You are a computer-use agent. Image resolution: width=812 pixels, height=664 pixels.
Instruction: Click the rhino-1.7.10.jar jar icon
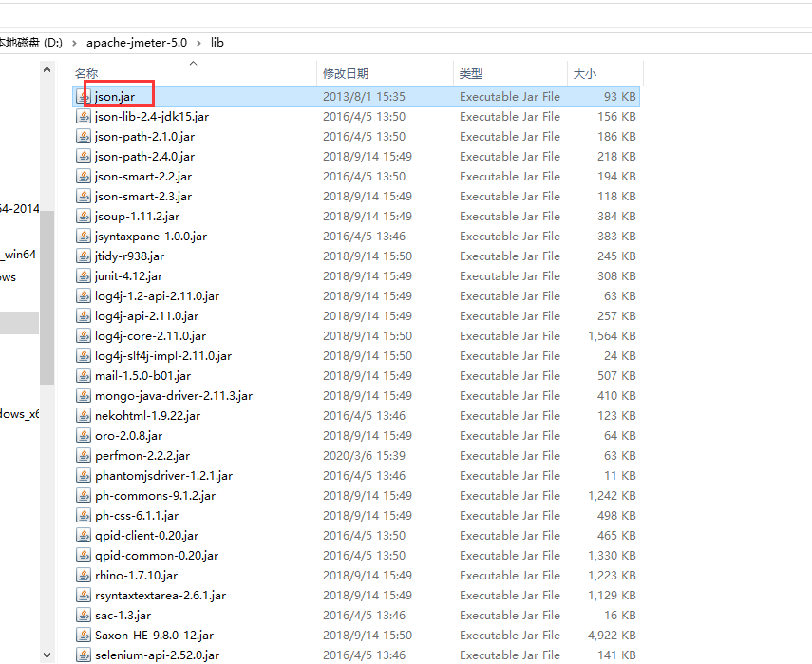[84, 575]
